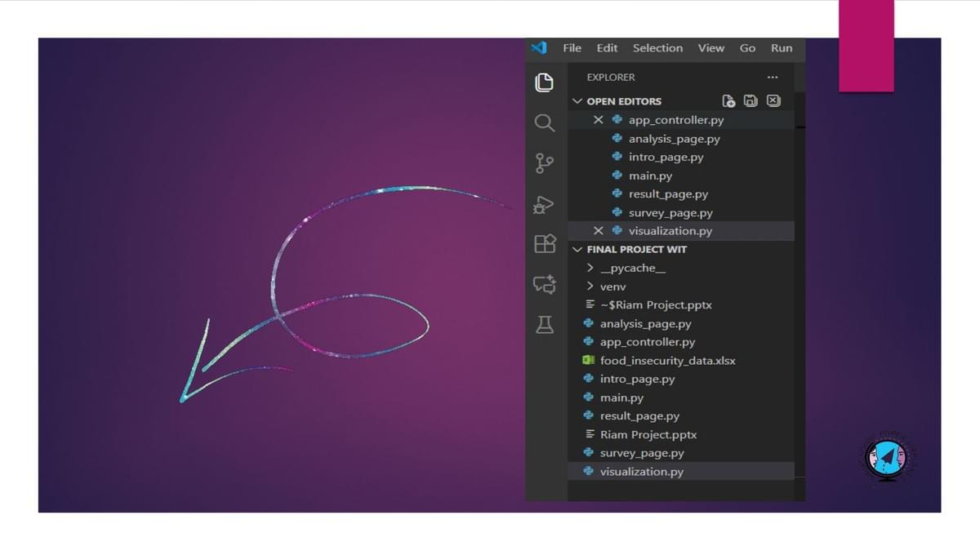Collapse the FINAL PROJECT WIT section

click(577, 249)
